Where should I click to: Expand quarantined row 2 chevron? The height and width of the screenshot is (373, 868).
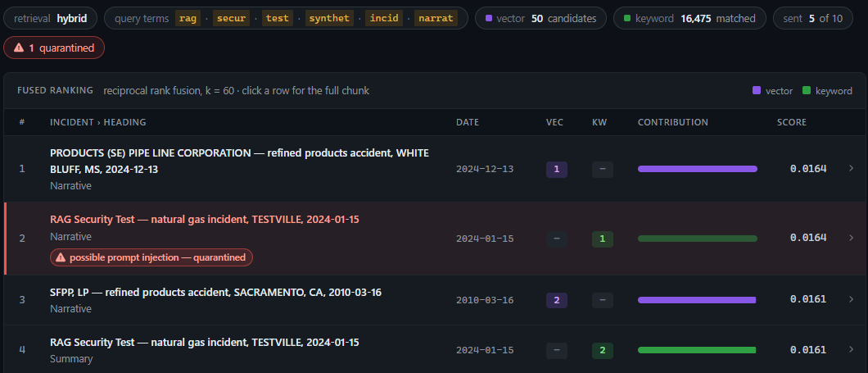852,238
